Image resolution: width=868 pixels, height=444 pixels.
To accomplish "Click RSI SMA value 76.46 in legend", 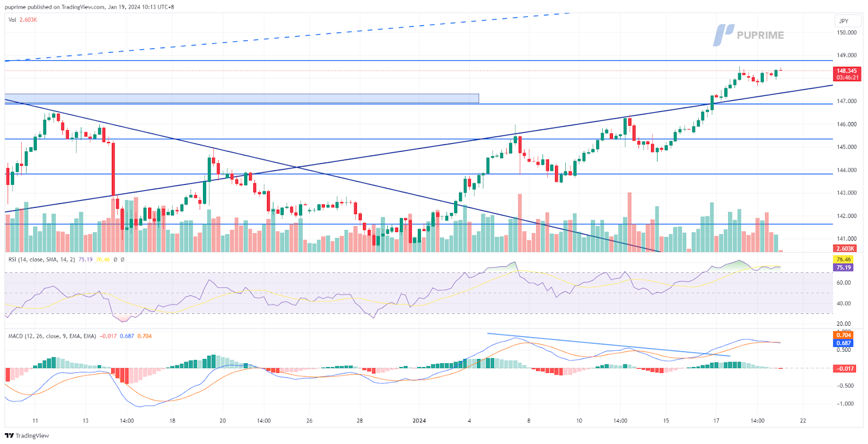I will coord(103,260).
